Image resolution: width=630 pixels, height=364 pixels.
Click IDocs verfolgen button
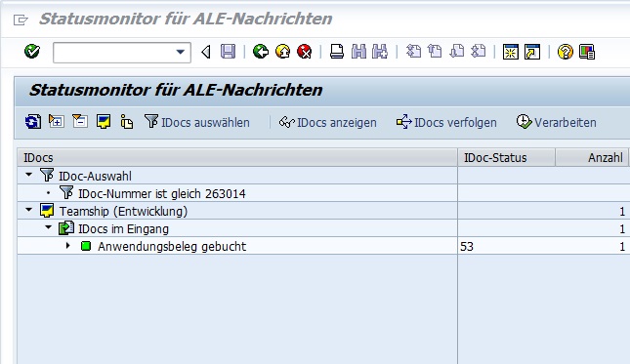click(x=446, y=122)
